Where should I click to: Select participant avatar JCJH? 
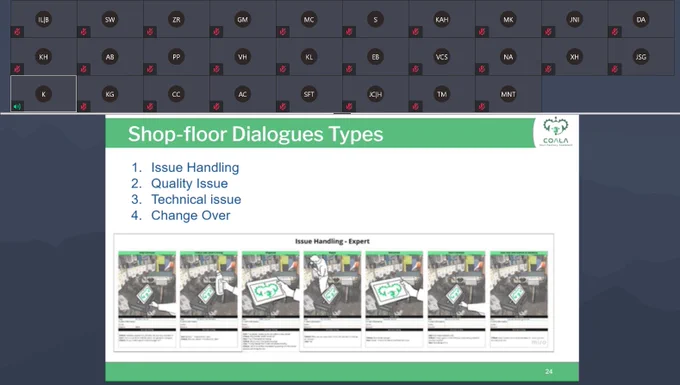click(375, 94)
